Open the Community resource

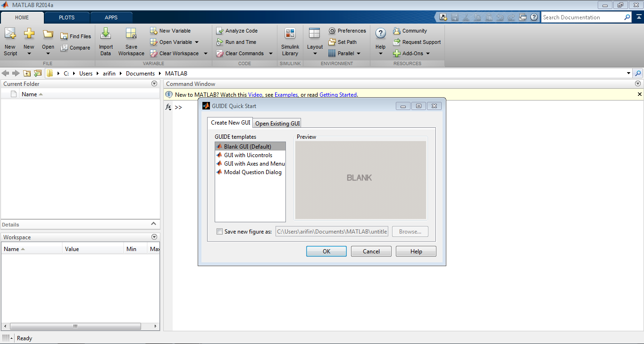coord(410,31)
